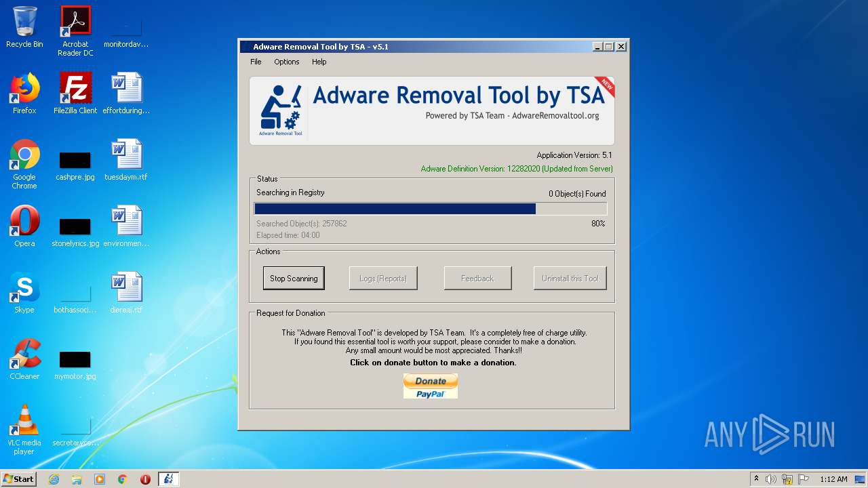This screenshot has height=488, width=868.
Task: Open Google Chrome desktop shortcut
Action: 24,164
